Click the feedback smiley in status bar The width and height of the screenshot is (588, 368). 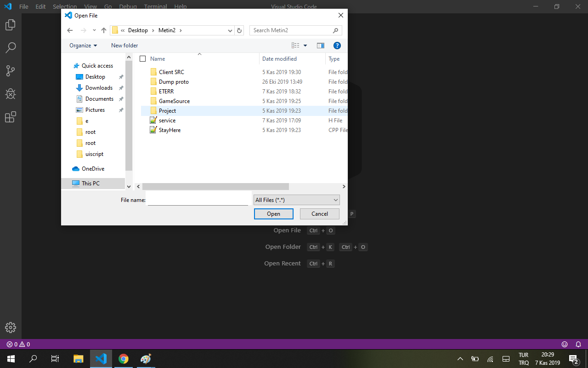click(x=565, y=344)
